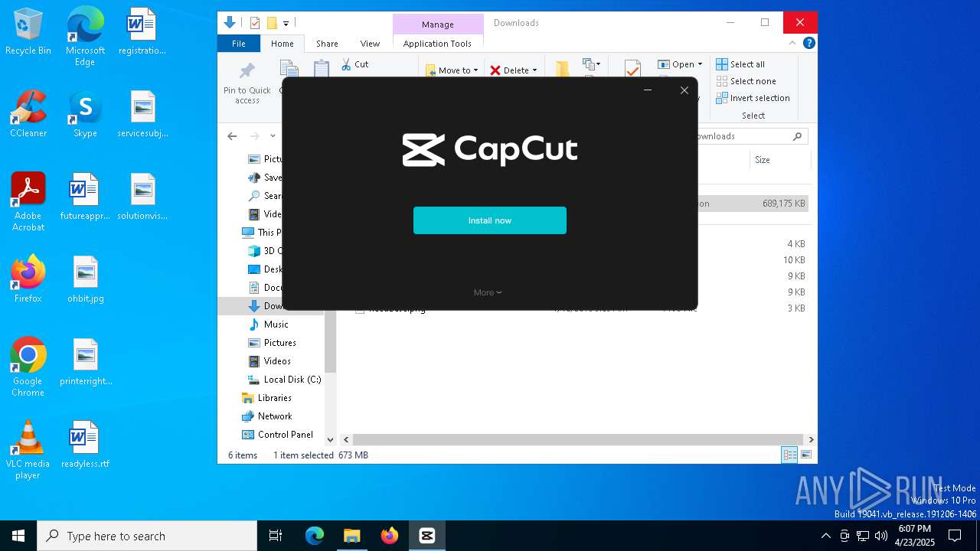Open Task View on the taskbar
Screen dimensions: 980x551
pyautogui.click(x=276, y=536)
